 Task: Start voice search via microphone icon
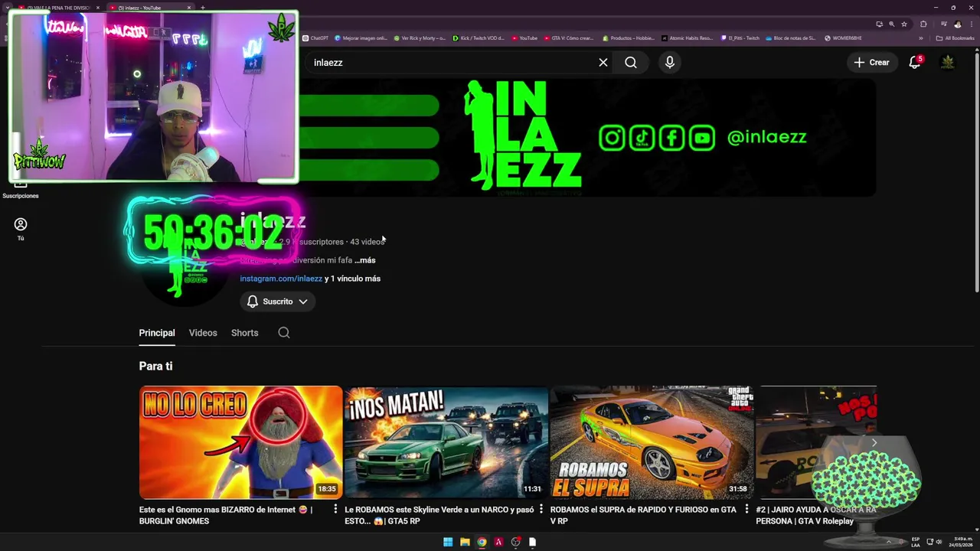tap(670, 63)
